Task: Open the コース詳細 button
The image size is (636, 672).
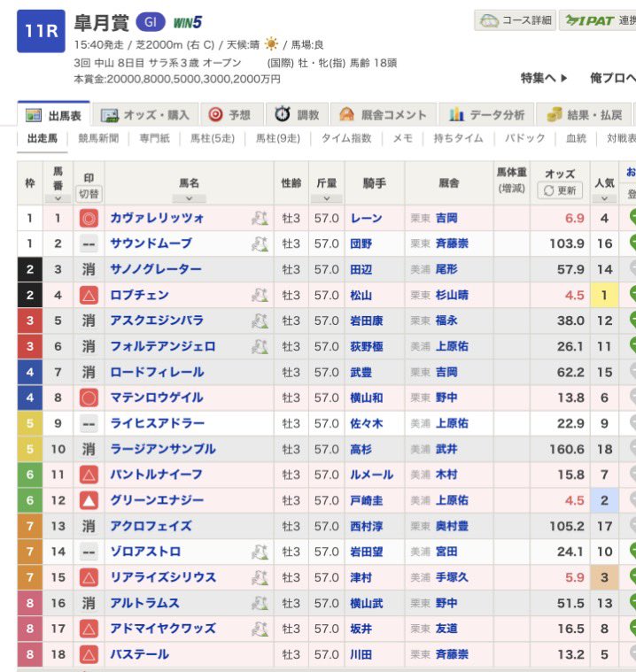Action: [515, 20]
